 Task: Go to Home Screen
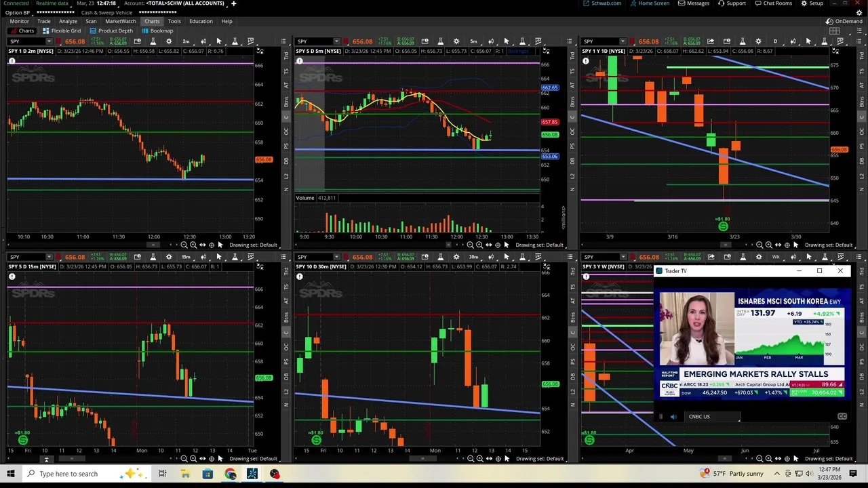(x=649, y=3)
